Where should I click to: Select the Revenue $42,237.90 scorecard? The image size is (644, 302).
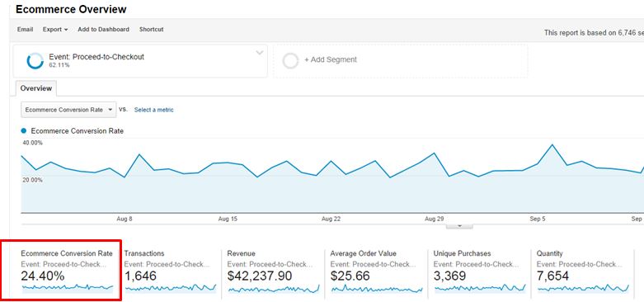point(273,271)
